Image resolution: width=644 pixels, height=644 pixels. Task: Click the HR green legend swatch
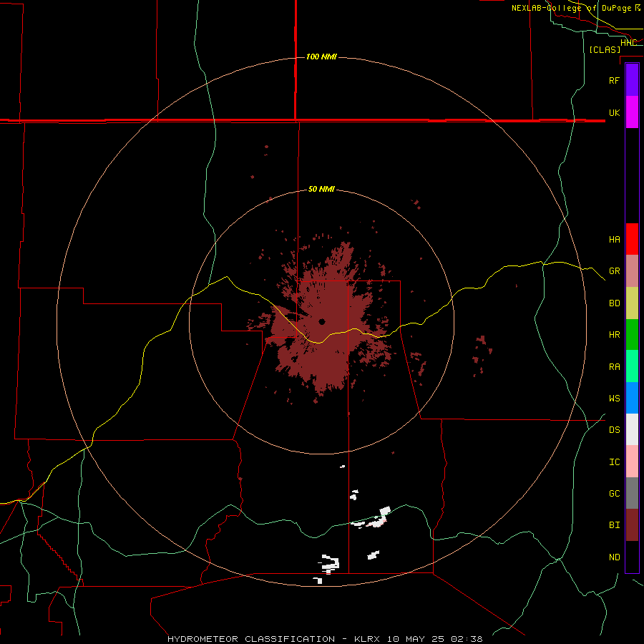(632, 335)
